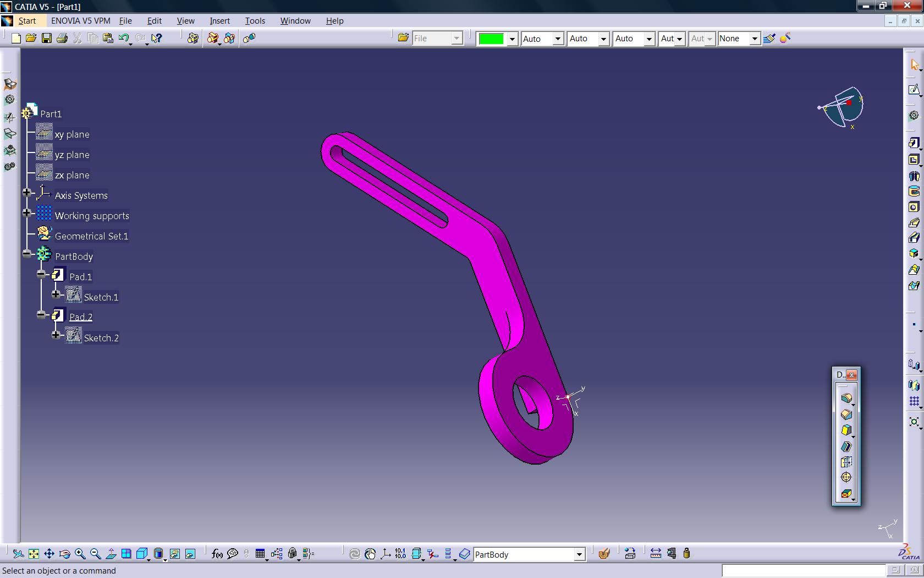The width and height of the screenshot is (924, 578).
Task: Click the Fly Mode icon
Action: pyautogui.click(x=18, y=554)
